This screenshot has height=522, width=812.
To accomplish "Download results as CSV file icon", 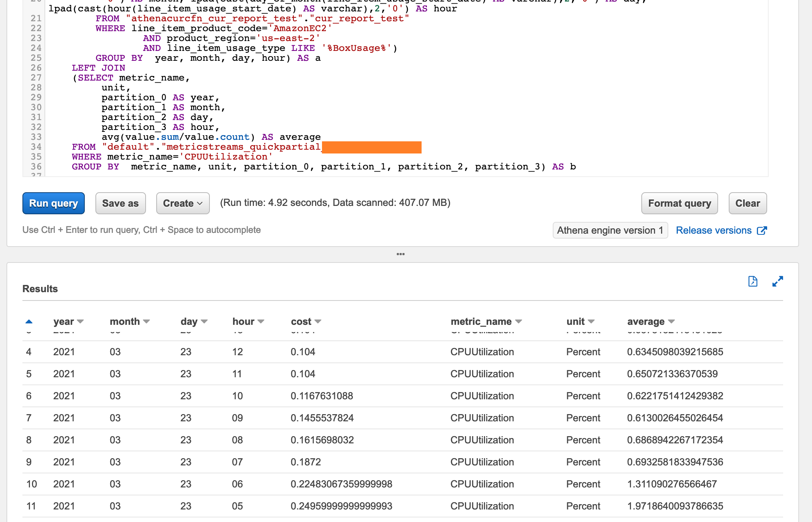I will [x=753, y=282].
